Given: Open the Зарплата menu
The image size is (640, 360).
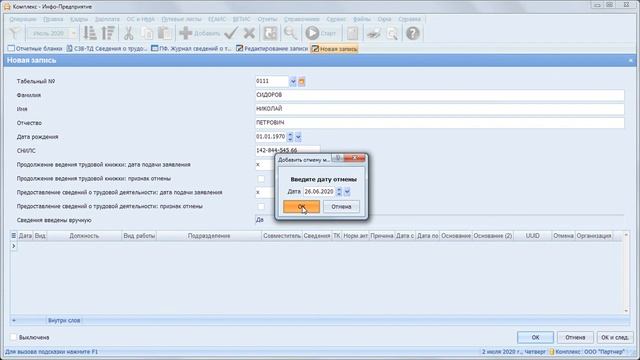Looking at the screenshot, I should pos(107,19).
